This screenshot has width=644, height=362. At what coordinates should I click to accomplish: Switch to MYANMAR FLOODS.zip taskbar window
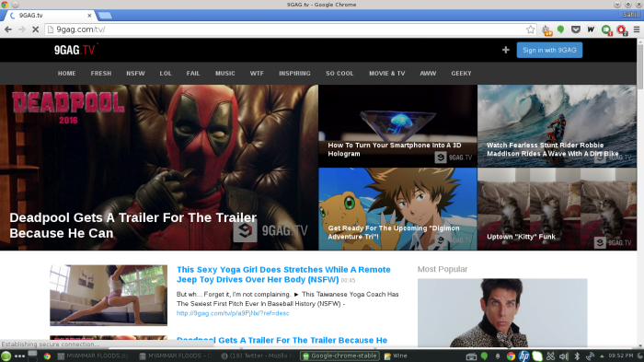coord(93,356)
